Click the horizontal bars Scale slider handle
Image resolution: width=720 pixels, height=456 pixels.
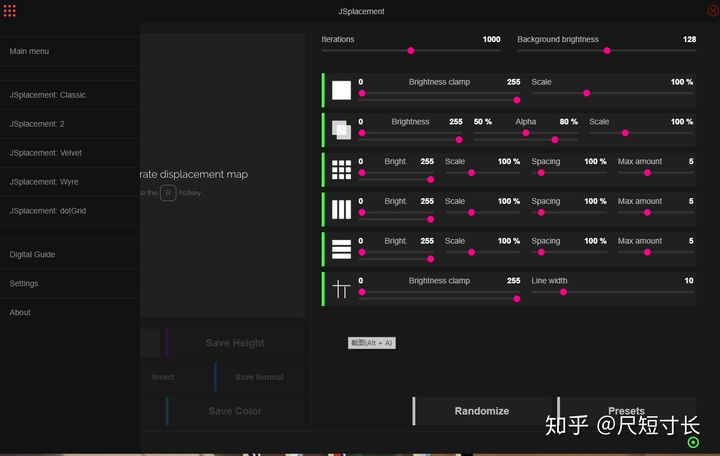pyautogui.click(x=471, y=252)
